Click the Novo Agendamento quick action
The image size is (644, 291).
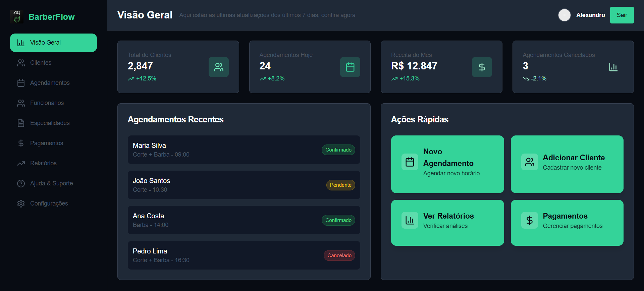(x=447, y=164)
